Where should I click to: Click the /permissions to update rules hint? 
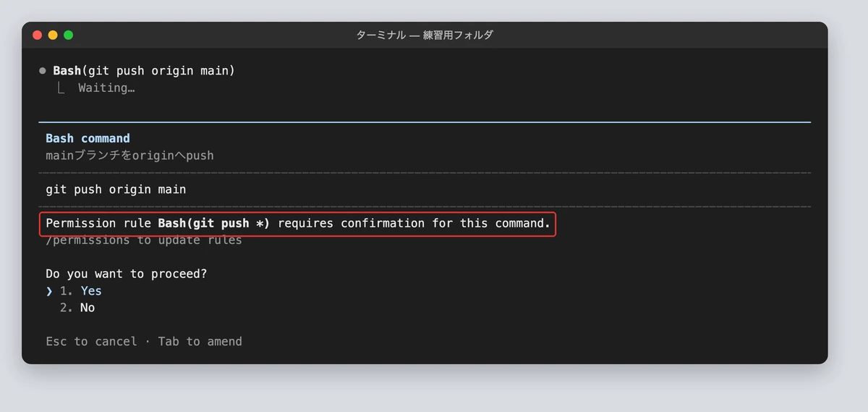tap(144, 240)
